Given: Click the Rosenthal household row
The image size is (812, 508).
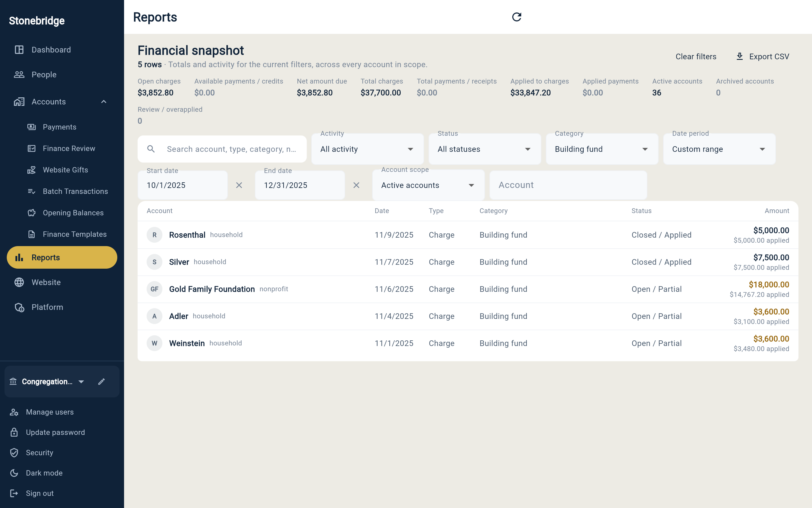Looking at the screenshot, I should pyautogui.click(x=468, y=235).
